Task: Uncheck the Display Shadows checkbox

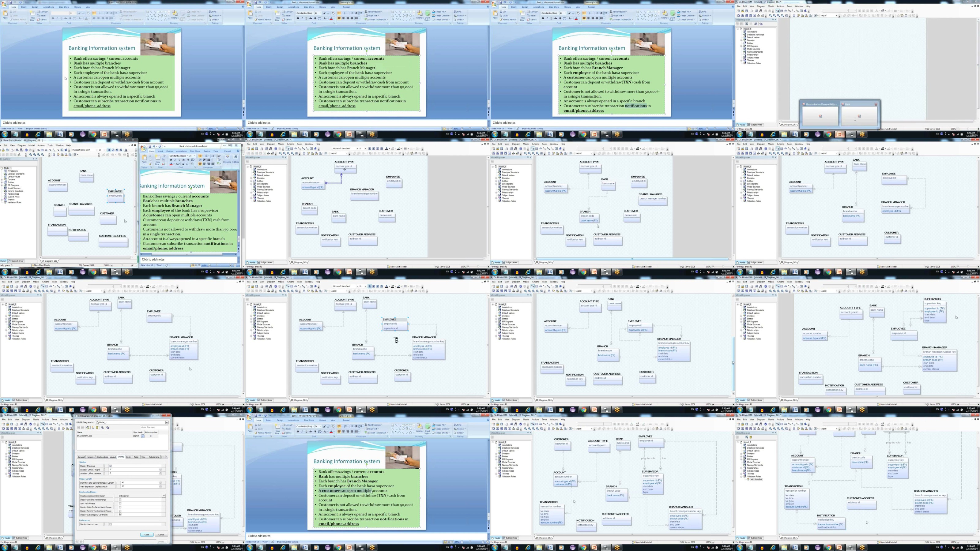Action: [x=111, y=466]
